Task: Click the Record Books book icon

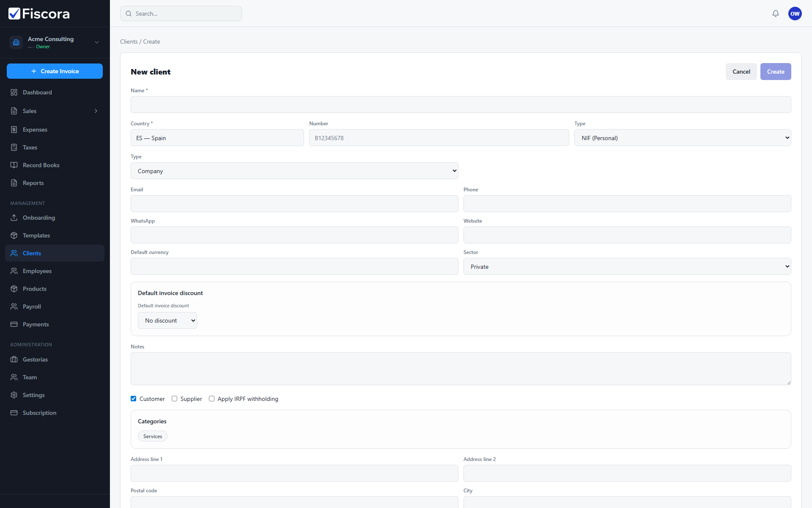Action: [x=14, y=165]
